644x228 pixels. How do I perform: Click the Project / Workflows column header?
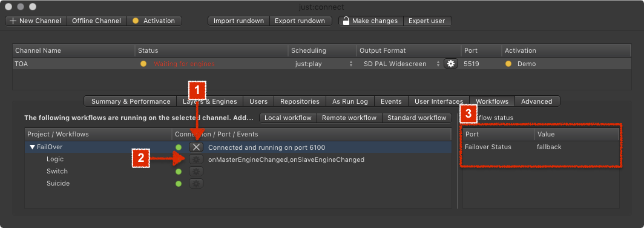click(x=98, y=134)
